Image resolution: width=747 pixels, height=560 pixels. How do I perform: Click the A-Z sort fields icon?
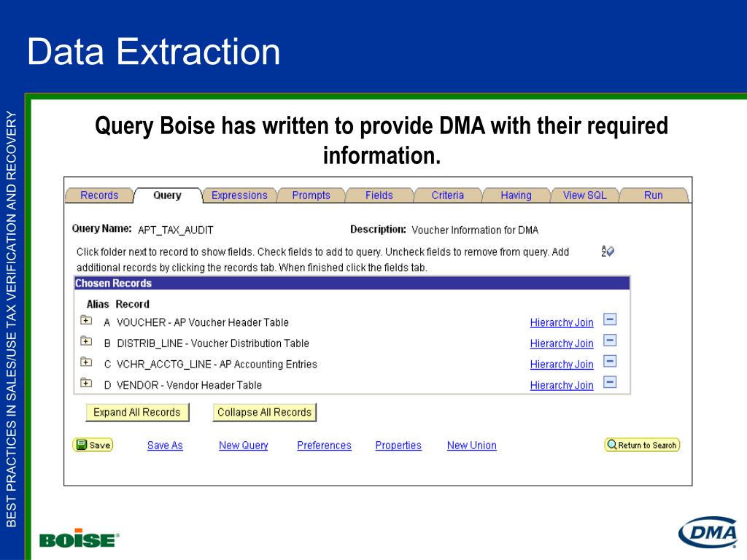coord(608,251)
